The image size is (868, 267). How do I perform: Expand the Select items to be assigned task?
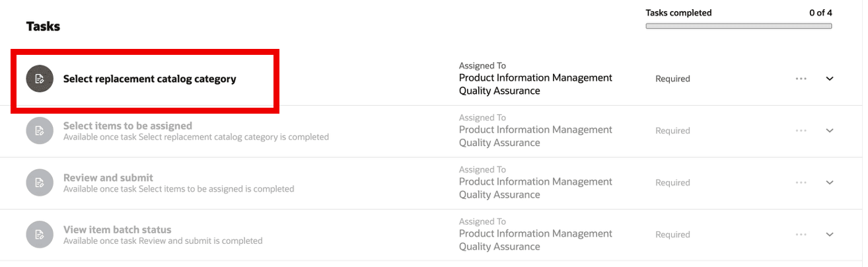(830, 131)
